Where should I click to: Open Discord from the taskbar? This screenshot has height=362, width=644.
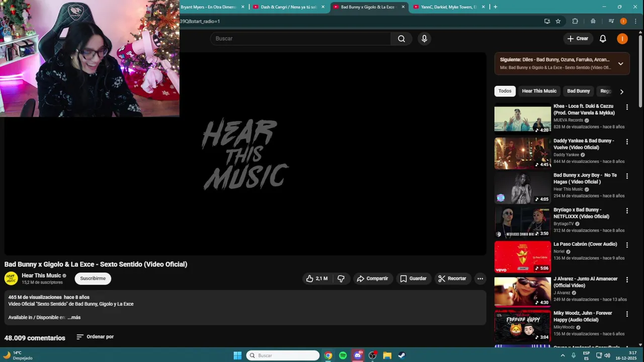click(358, 355)
